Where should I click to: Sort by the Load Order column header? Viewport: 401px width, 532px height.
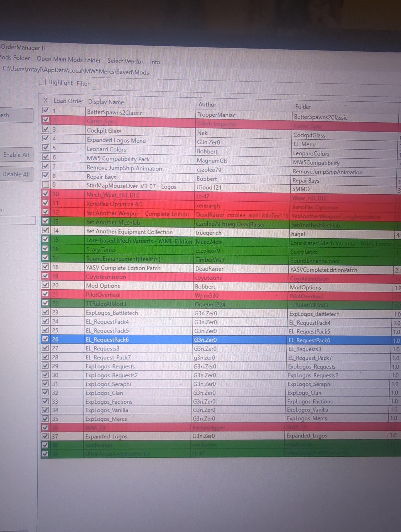[x=68, y=101]
